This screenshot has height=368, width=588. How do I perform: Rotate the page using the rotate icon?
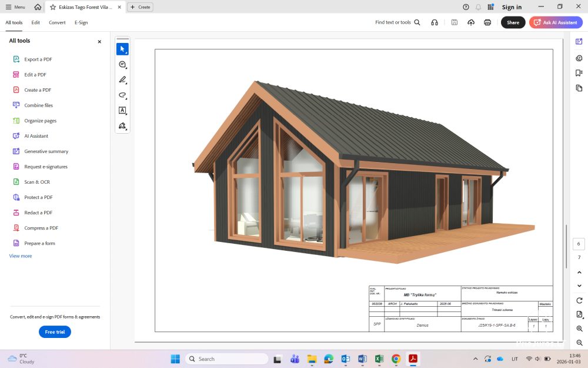579,300
